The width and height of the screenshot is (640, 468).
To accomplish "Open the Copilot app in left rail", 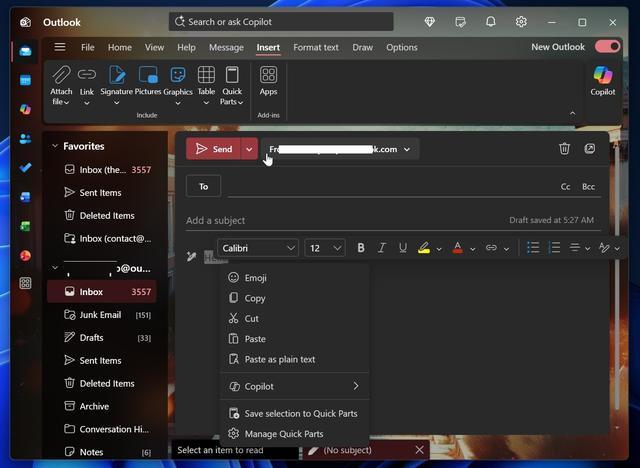I will click(x=25, y=109).
